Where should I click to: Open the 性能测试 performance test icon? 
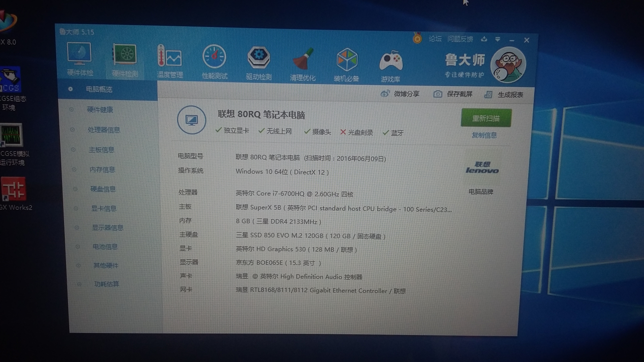(214, 62)
